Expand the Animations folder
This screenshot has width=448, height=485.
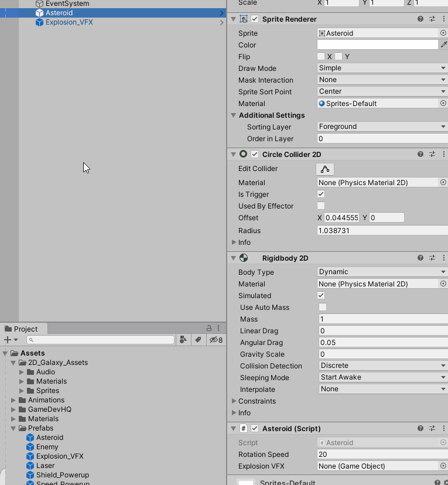click(x=13, y=400)
